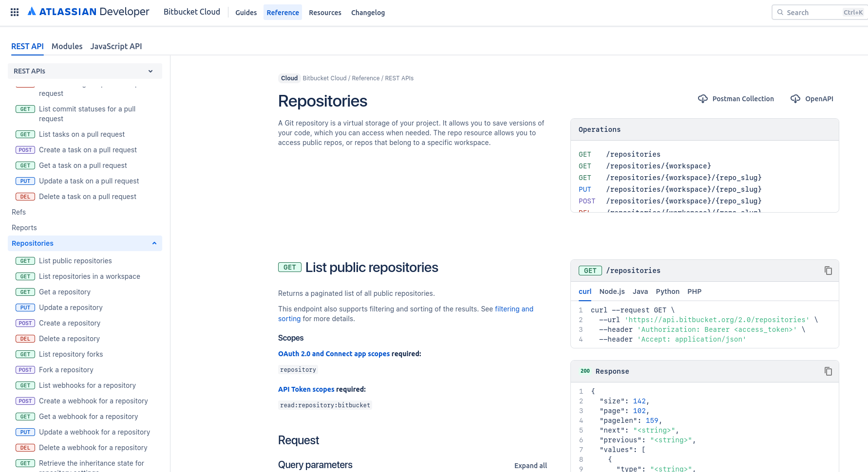Image resolution: width=868 pixels, height=472 pixels.
Task: Open Get a webhook for a repository
Action: pos(88,417)
